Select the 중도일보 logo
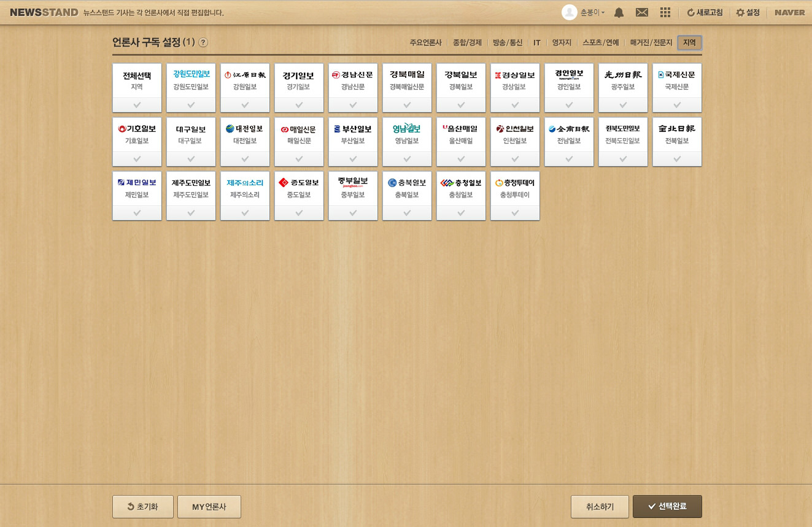 tap(299, 183)
